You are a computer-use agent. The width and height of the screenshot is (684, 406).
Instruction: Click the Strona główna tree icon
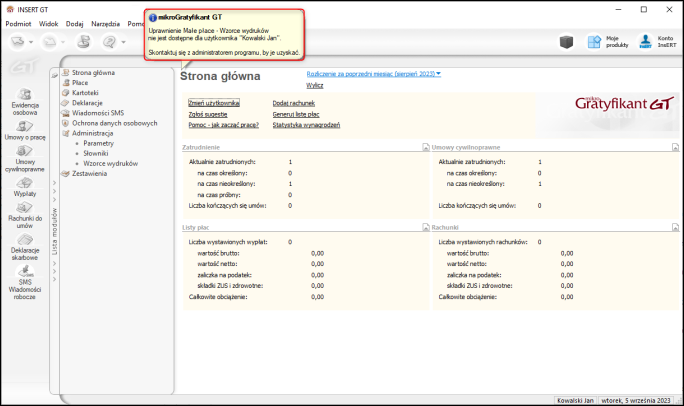coord(66,72)
